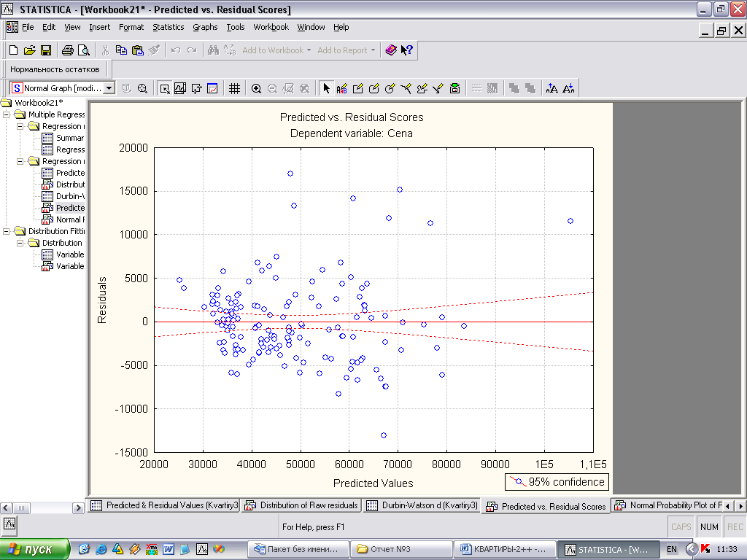Select the arrow pointer selection tool

326,88
